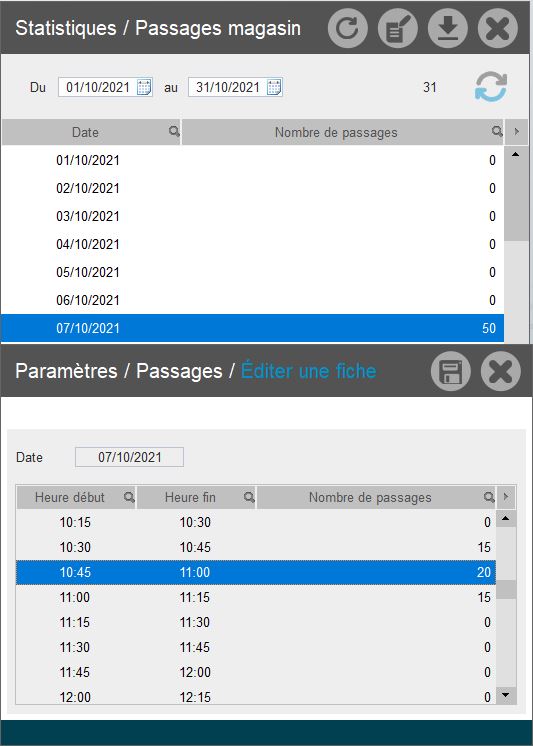
Task: Open calendar picker for the Du date
Action: click(144, 87)
